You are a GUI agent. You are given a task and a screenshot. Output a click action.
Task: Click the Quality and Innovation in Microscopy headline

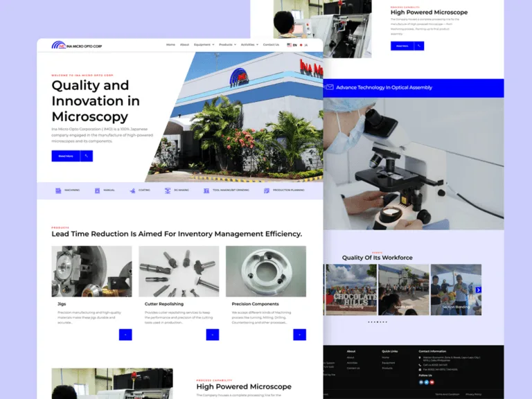(x=96, y=100)
